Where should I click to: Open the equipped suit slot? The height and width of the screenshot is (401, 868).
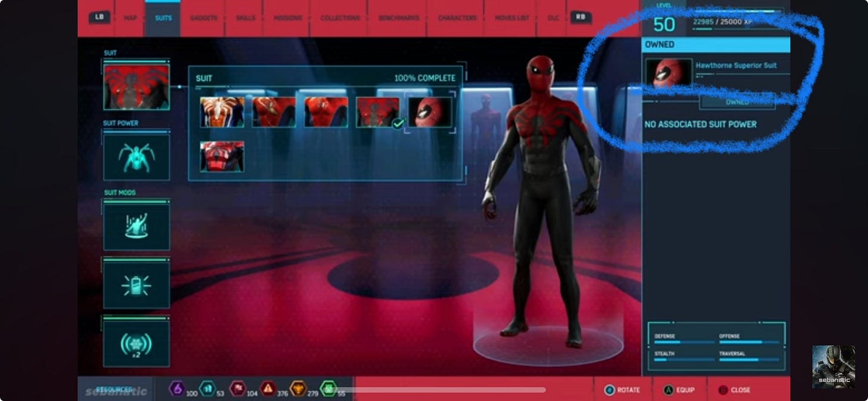click(x=137, y=87)
